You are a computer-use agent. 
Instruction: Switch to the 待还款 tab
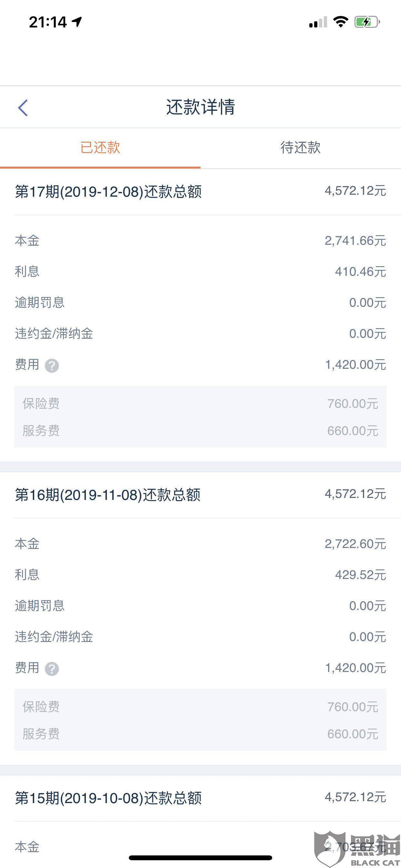[x=300, y=148]
